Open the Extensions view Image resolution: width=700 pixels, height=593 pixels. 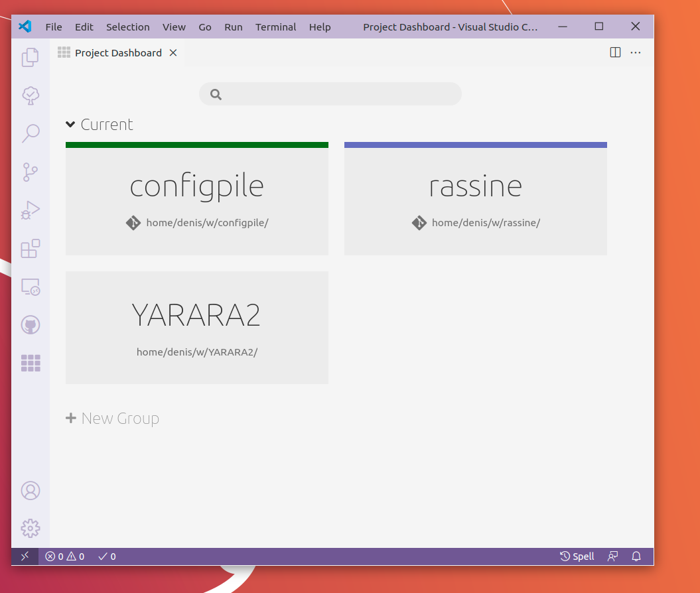(x=31, y=249)
